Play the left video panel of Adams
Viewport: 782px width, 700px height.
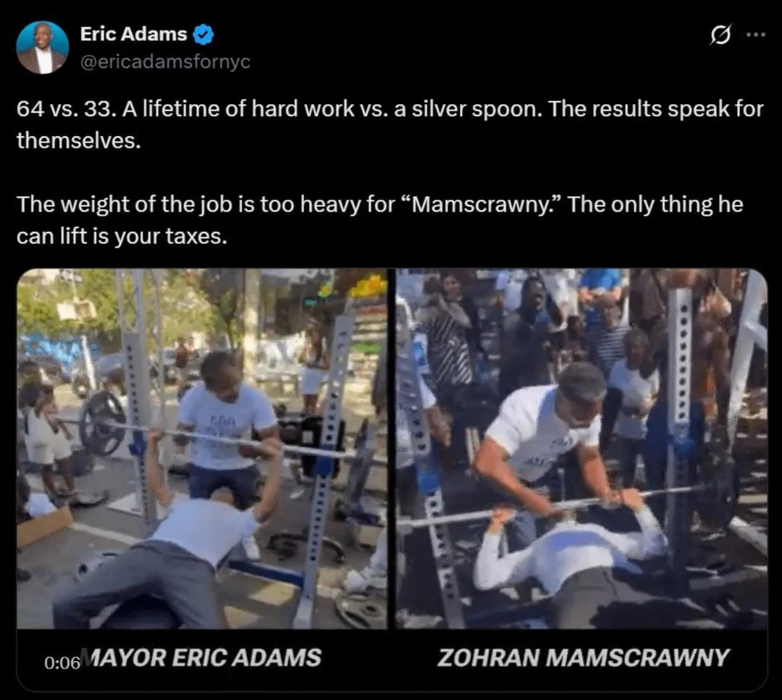(x=202, y=449)
